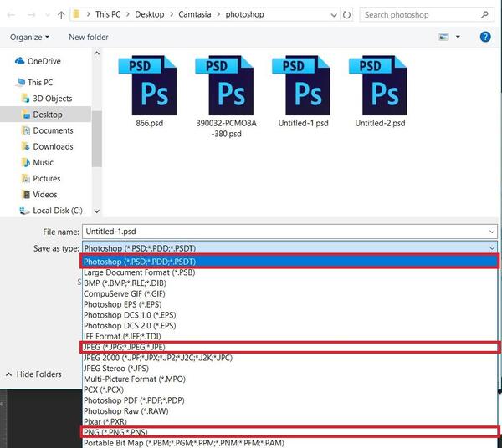Click OneDrive cloud icon in sidebar
The image size is (502, 448).
19,60
